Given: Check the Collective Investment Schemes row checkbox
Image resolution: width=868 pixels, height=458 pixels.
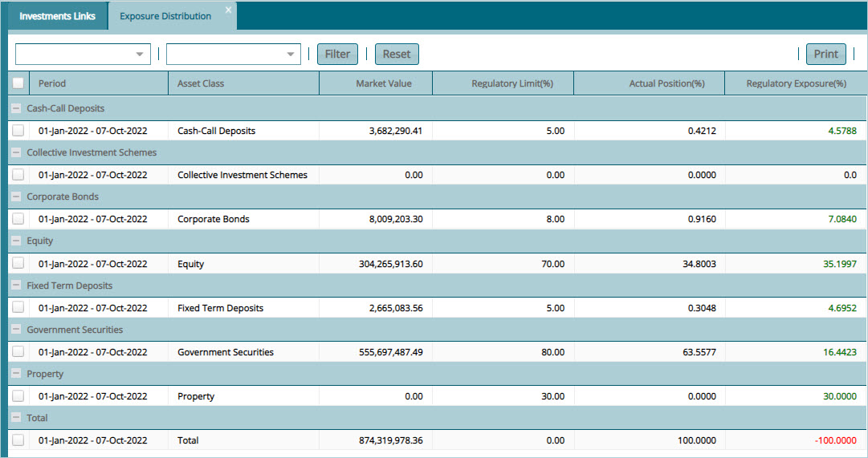Looking at the screenshot, I should (x=18, y=175).
